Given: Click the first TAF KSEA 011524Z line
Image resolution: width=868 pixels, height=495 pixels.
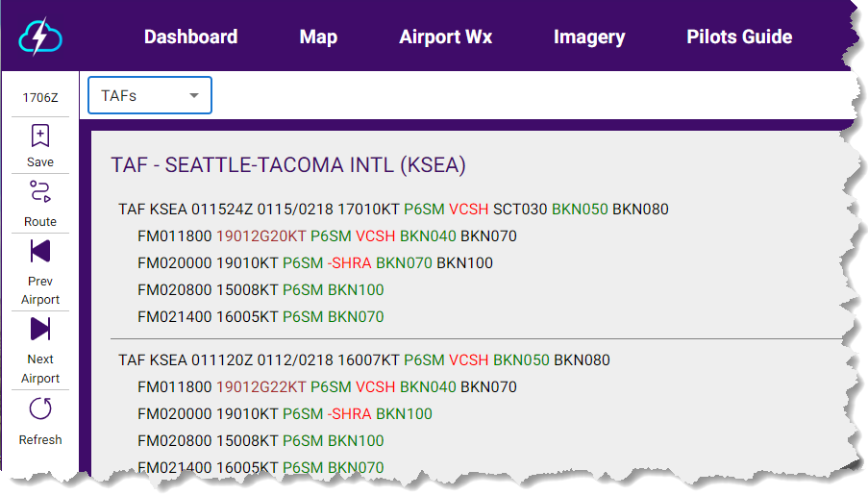Looking at the screenshot, I should [393, 210].
